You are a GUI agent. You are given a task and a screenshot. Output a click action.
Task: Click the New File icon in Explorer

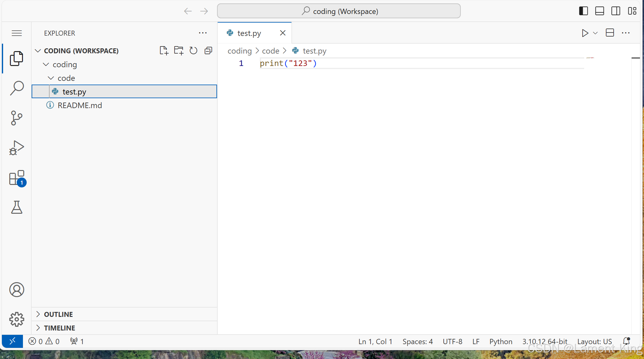164,50
